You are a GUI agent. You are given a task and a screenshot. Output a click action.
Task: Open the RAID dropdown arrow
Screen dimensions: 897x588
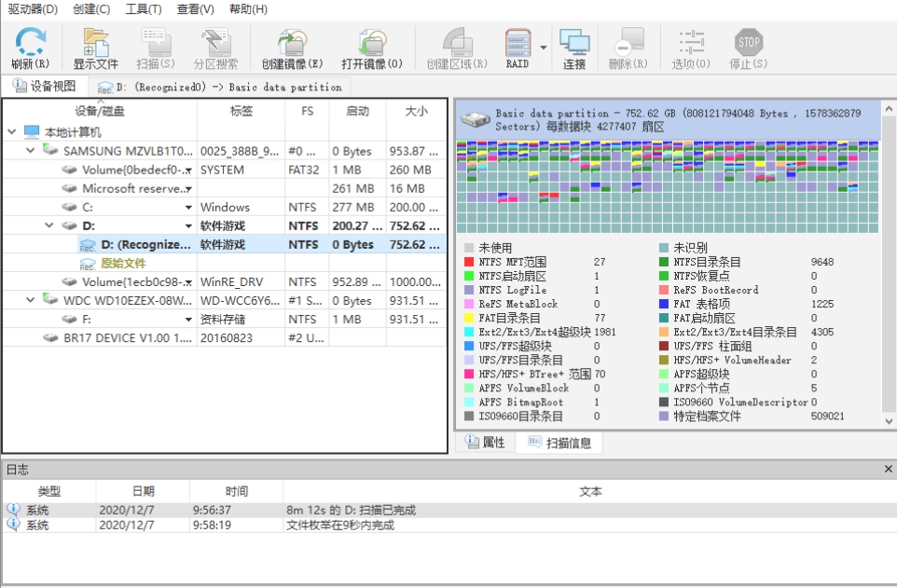[543, 47]
